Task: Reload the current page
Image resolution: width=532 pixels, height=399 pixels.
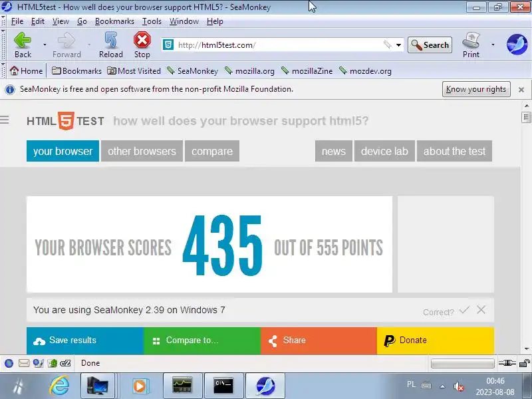Action: (x=111, y=45)
